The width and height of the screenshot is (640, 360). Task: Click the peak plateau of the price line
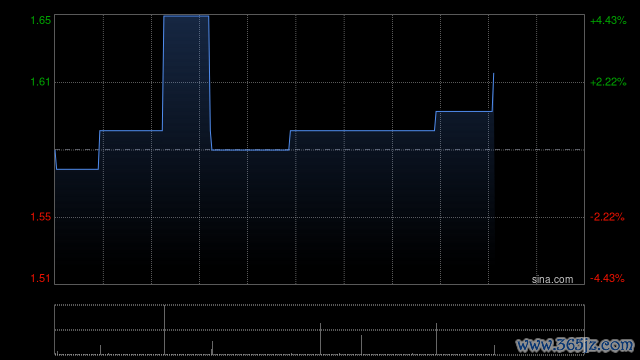click(x=186, y=16)
